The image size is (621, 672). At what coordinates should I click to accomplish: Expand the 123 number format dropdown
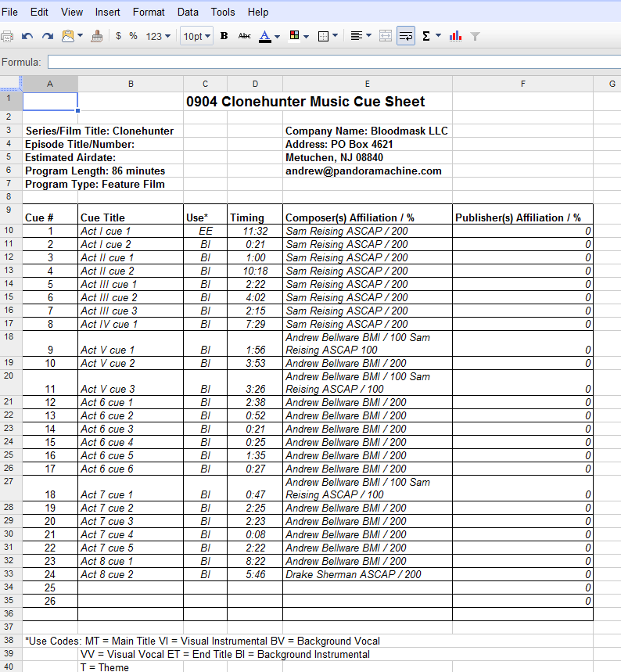158,36
